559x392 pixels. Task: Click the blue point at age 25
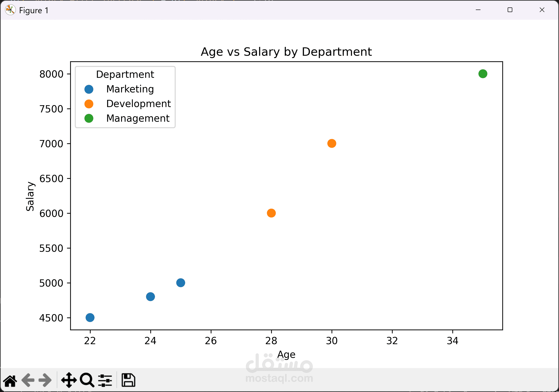click(181, 283)
